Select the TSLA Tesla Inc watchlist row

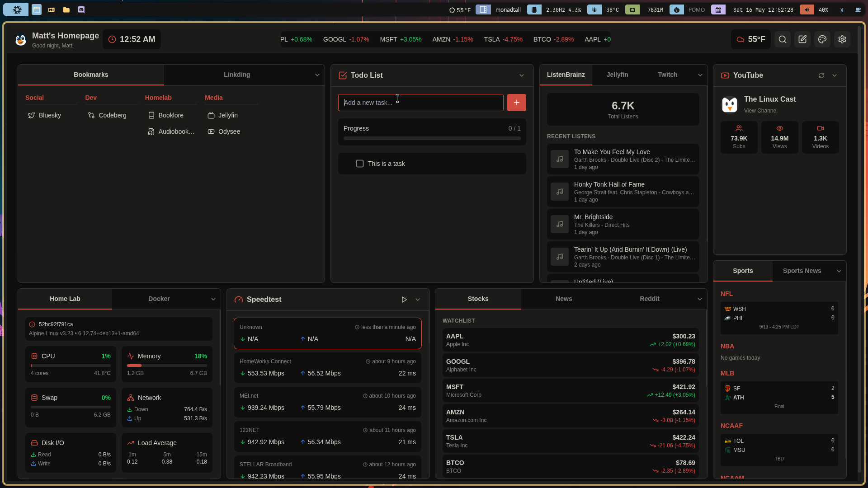(x=571, y=441)
